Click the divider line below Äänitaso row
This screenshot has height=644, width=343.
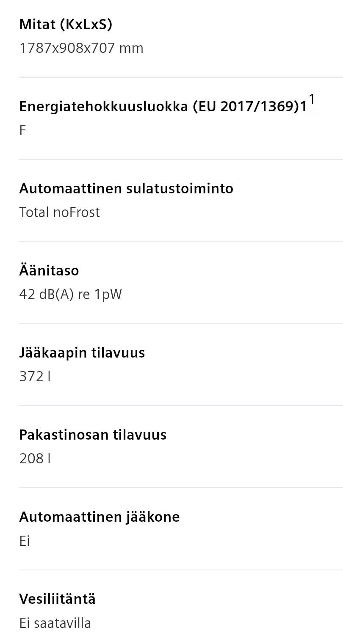point(181,323)
